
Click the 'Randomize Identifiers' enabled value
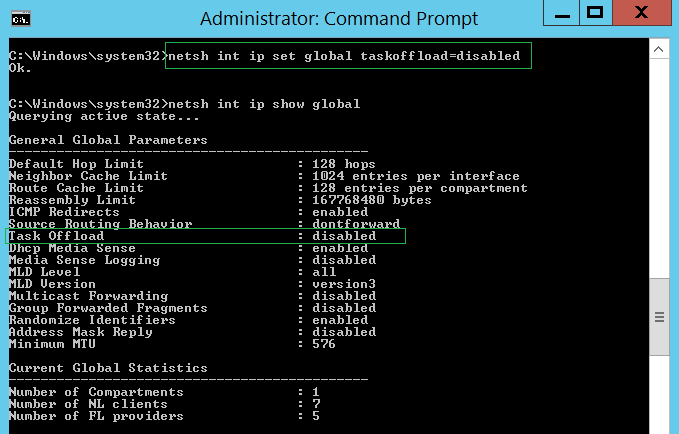tap(340, 320)
